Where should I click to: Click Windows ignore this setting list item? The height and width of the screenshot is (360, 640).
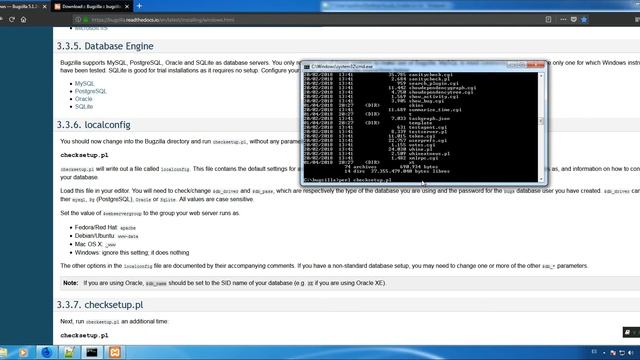tap(132, 253)
